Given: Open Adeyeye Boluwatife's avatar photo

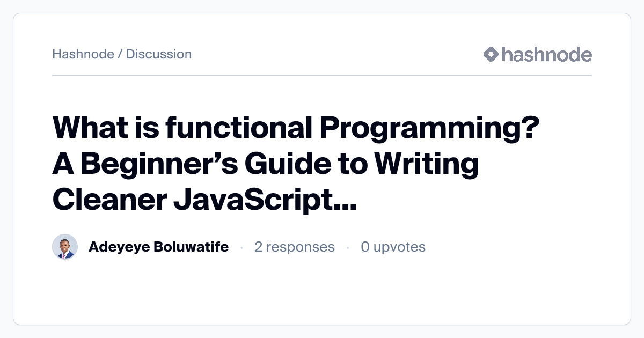Looking at the screenshot, I should (65, 247).
